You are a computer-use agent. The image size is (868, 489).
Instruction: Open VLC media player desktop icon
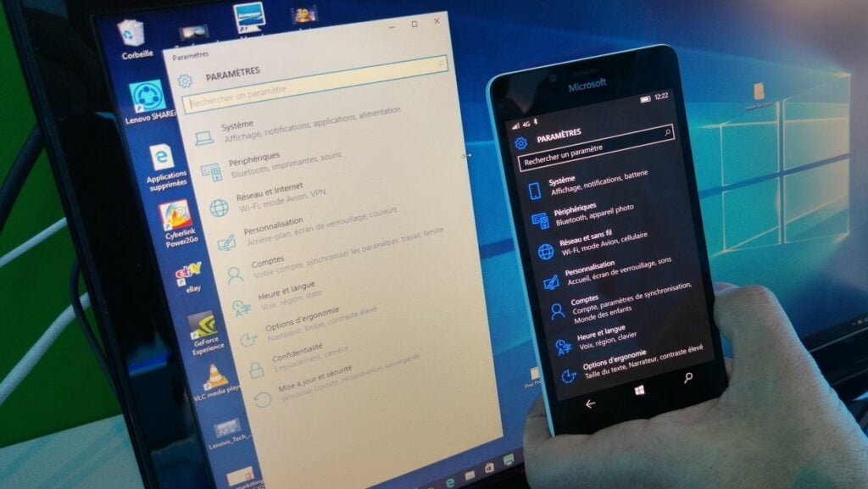coord(216,383)
